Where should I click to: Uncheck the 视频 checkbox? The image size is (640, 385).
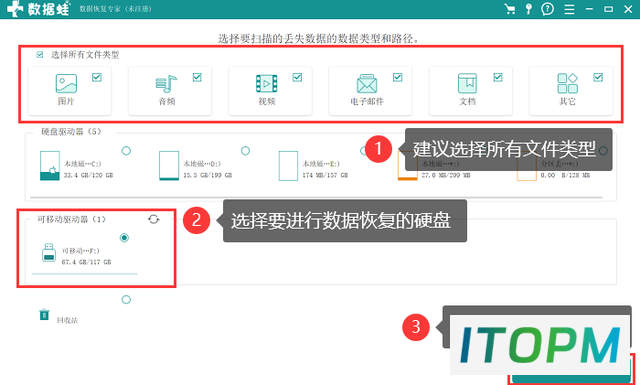coord(297,77)
